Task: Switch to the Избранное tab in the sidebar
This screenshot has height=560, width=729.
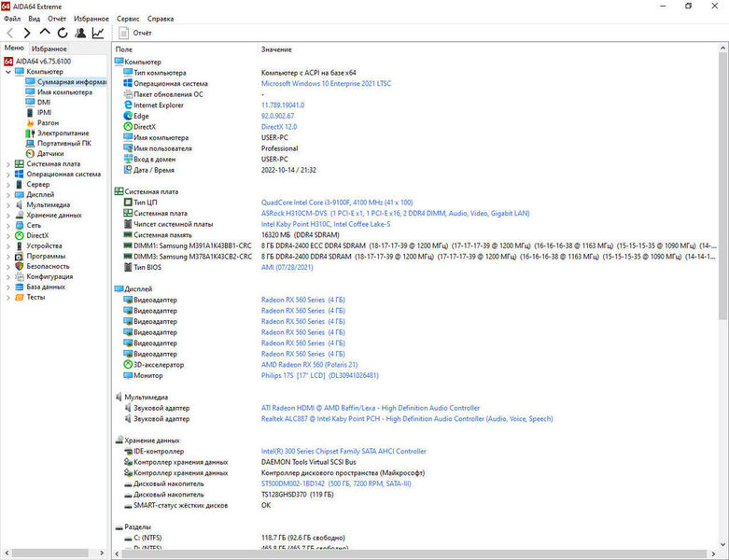Action: click(49, 49)
